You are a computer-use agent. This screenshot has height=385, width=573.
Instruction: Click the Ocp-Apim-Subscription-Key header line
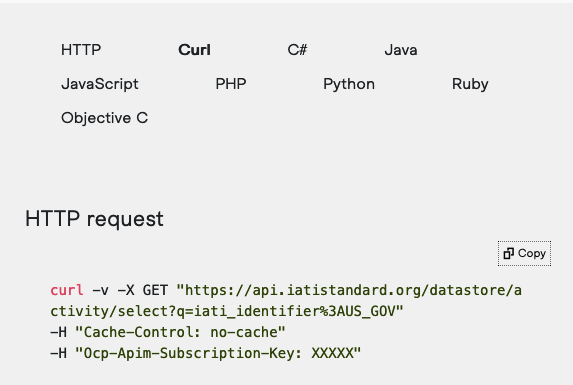click(x=205, y=353)
